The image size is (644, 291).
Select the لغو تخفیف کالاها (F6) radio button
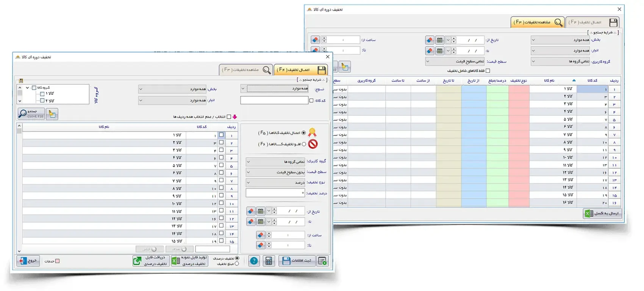click(x=304, y=144)
